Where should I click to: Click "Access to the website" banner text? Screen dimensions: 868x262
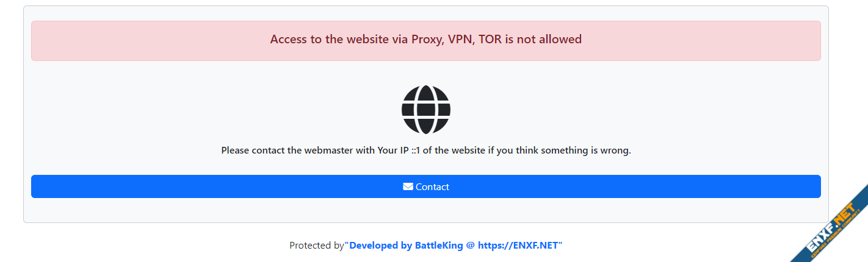point(329,40)
